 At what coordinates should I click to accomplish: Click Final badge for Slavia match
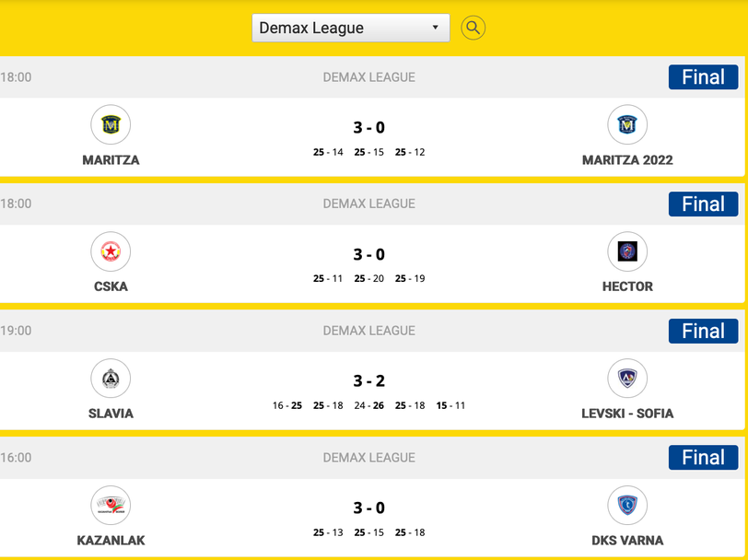pyautogui.click(x=703, y=332)
